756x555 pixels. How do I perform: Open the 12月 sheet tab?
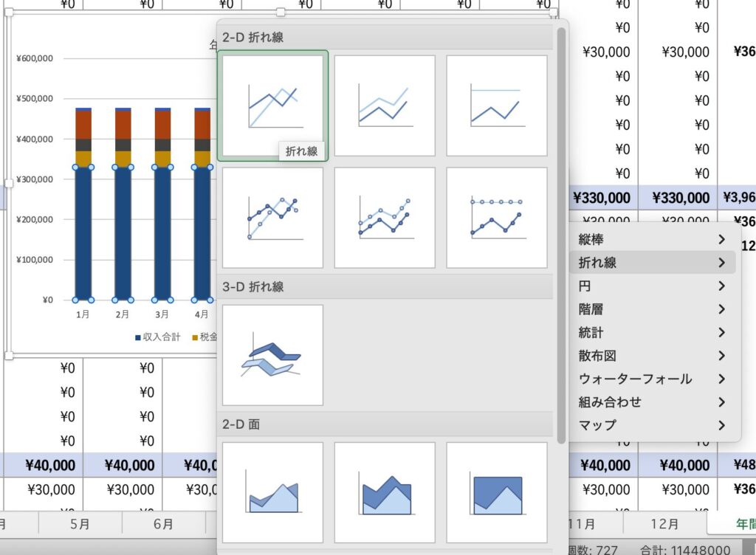click(664, 524)
